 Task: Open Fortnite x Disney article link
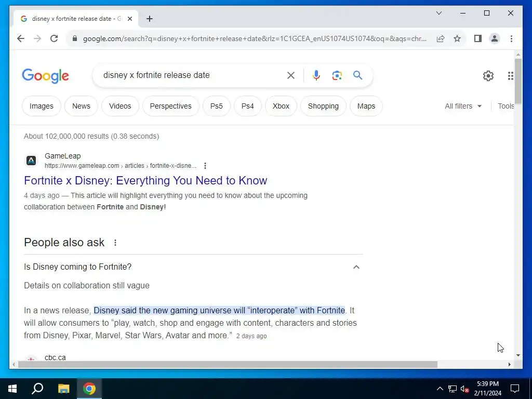coord(145,180)
